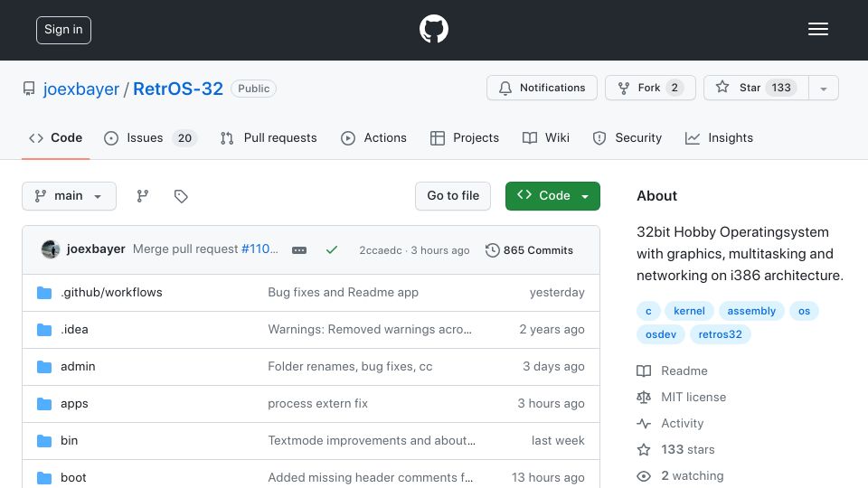Open joexbayer commit author link
Screen dimensions: 868x488
(x=96, y=249)
